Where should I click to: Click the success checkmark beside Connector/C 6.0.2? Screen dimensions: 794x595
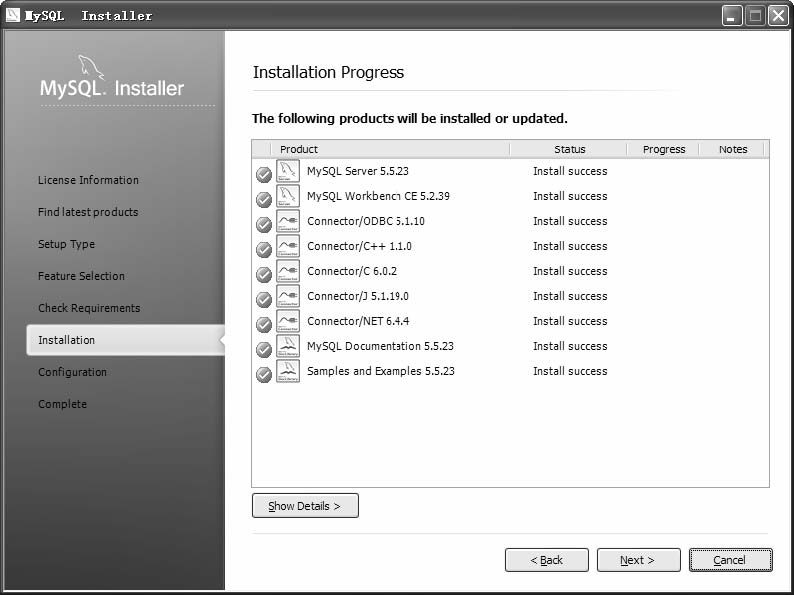(264, 274)
